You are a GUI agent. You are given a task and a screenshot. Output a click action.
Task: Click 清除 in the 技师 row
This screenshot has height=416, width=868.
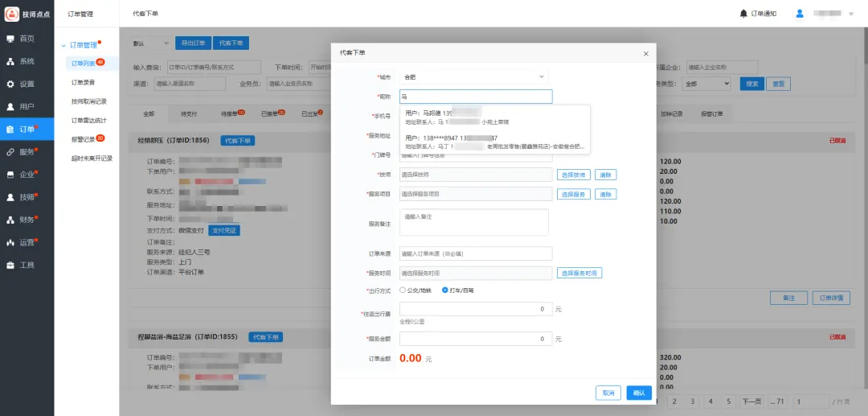point(606,175)
